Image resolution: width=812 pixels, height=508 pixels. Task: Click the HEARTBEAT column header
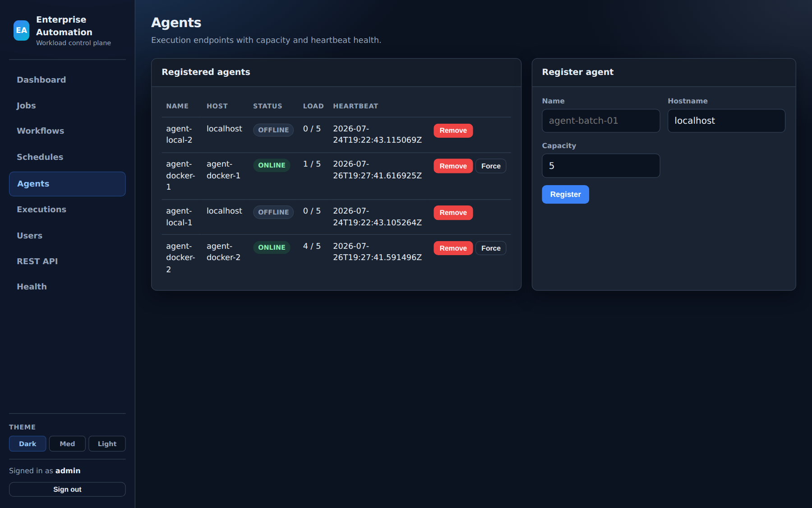(x=355, y=106)
